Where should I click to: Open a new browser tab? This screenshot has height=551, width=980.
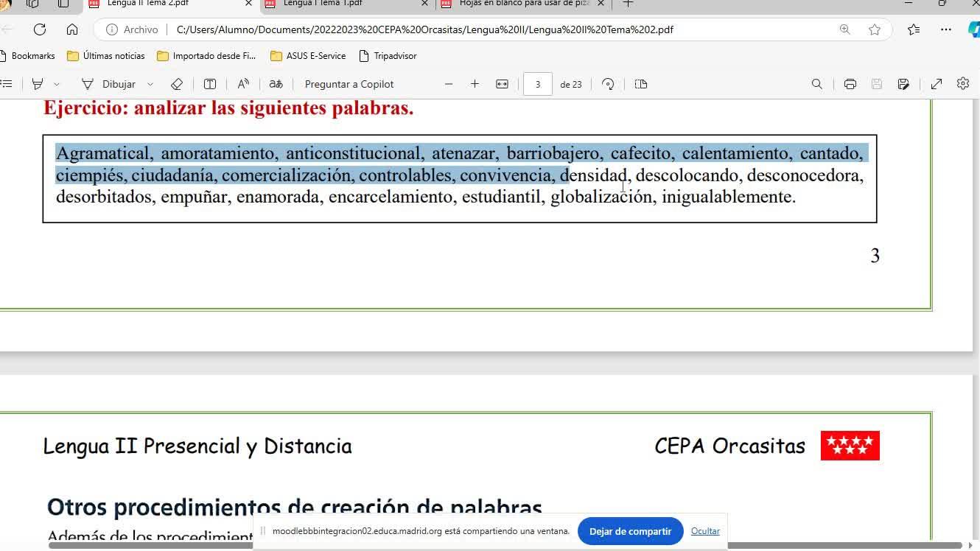pyautogui.click(x=628, y=4)
